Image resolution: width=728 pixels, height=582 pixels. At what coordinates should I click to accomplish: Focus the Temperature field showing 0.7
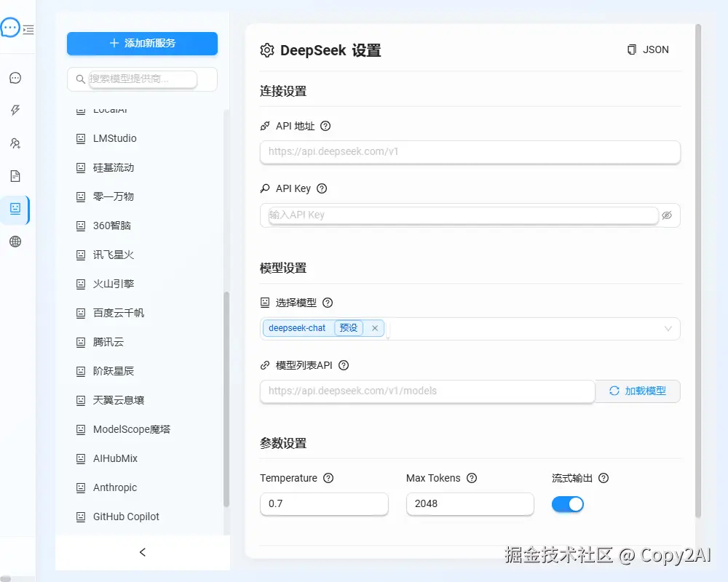pos(324,504)
